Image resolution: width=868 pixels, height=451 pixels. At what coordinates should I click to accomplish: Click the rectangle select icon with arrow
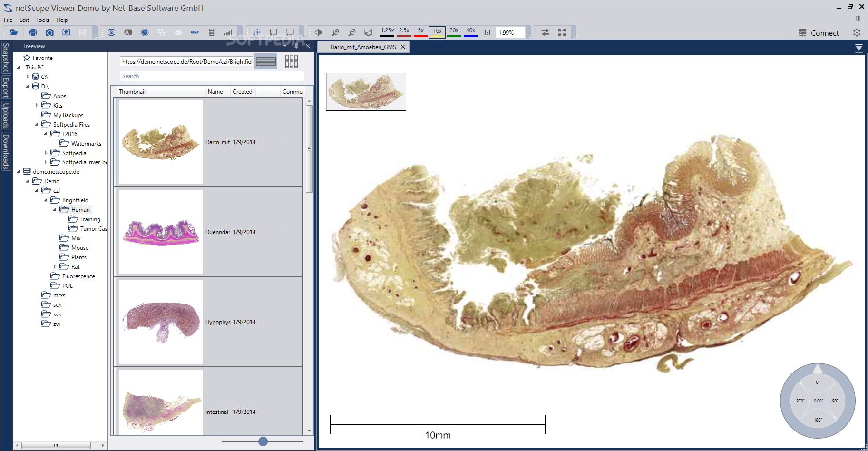click(x=273, y=32)
